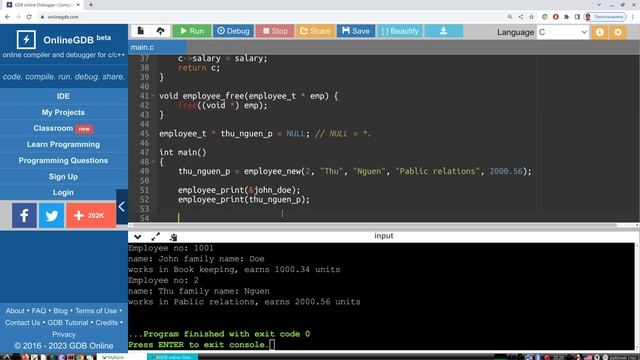
Task: Click line 45 NULL declaration text
Action: click(x=265, y=134)
